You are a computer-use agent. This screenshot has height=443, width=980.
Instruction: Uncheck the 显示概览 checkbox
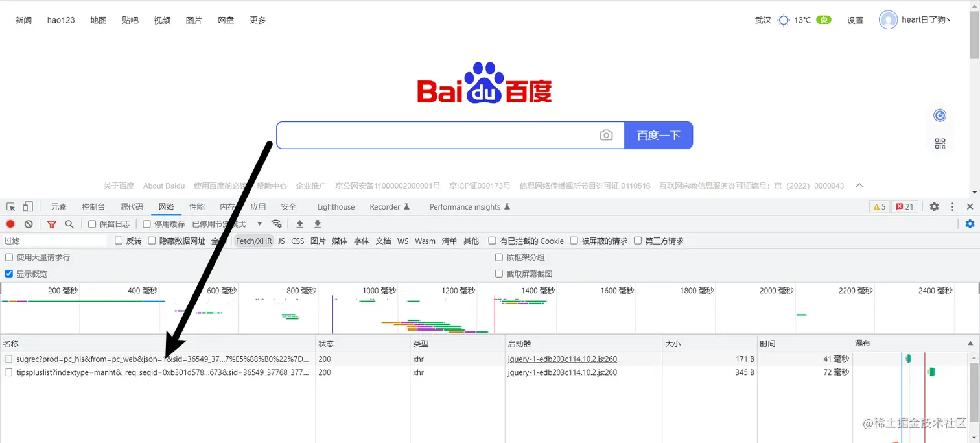(9, 274)
